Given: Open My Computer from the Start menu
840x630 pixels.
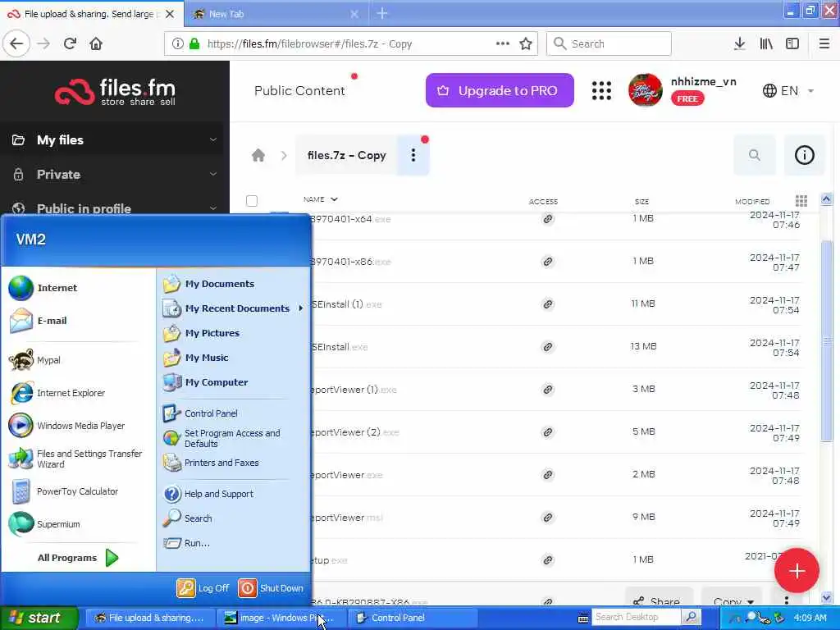Looking at the screenshot, I should pyautogui.click(x=205, y=382).
